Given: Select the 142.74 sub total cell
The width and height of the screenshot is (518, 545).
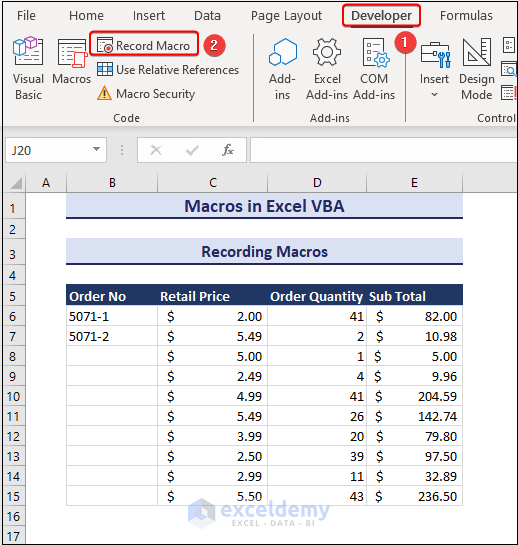Looking at the screenshot, I should tap(414, 416).
